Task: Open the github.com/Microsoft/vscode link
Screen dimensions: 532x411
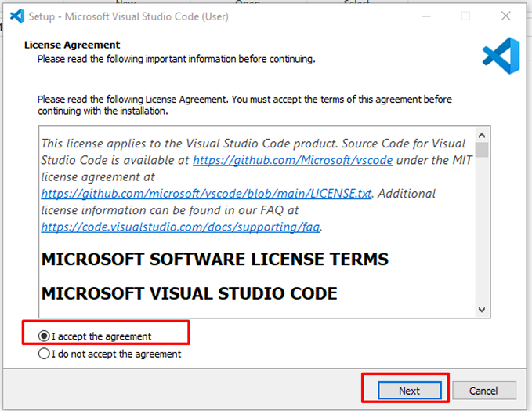Action: pos(292,160)
